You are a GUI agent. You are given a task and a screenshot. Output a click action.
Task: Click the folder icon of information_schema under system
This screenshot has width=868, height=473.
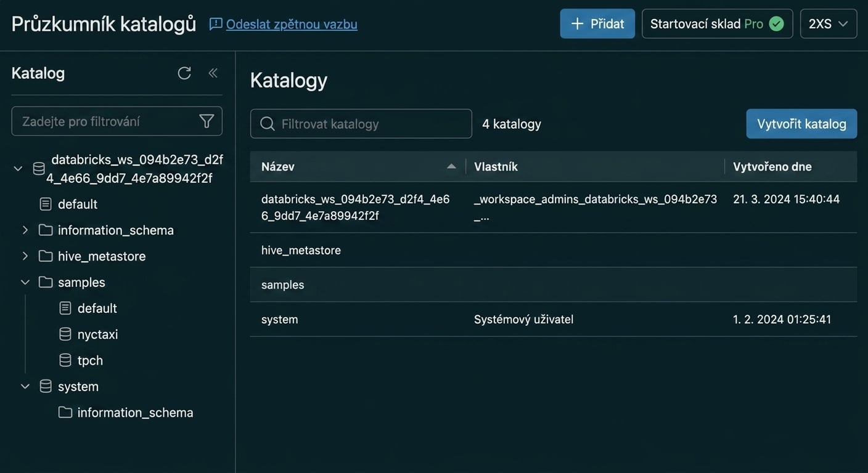(65, 412)
